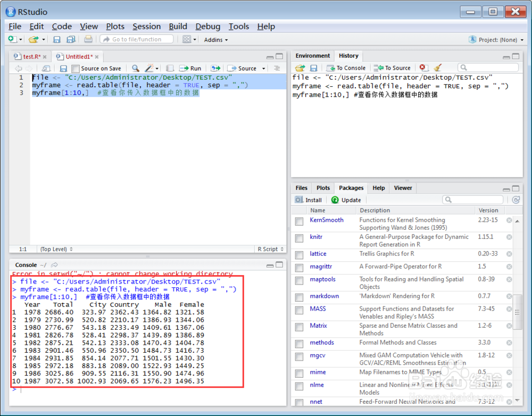Remove the lattice package icon
532x416 pixels.
pos(509,254)
